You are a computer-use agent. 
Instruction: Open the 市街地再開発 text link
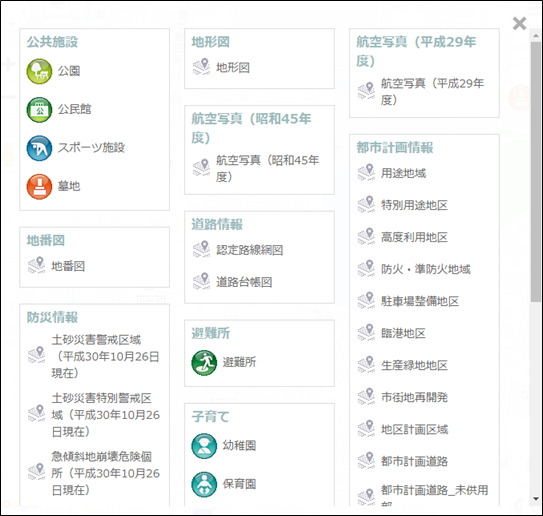(x=415, y=397)
